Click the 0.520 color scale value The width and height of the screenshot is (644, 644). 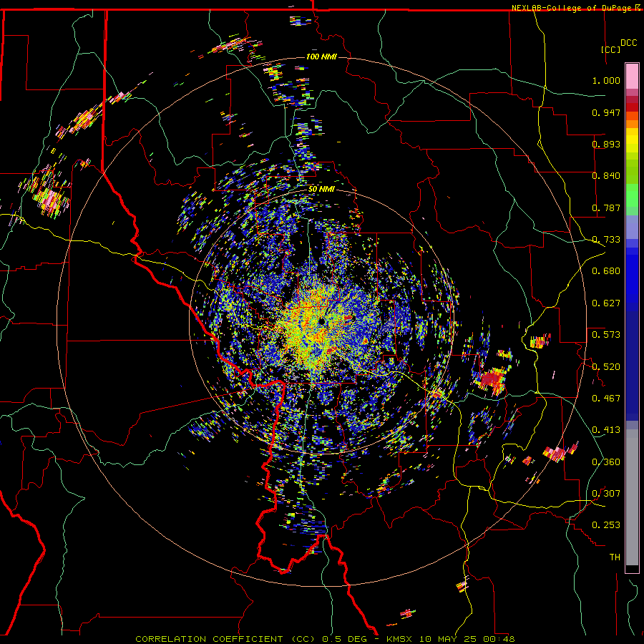click(x=606, y=367)
